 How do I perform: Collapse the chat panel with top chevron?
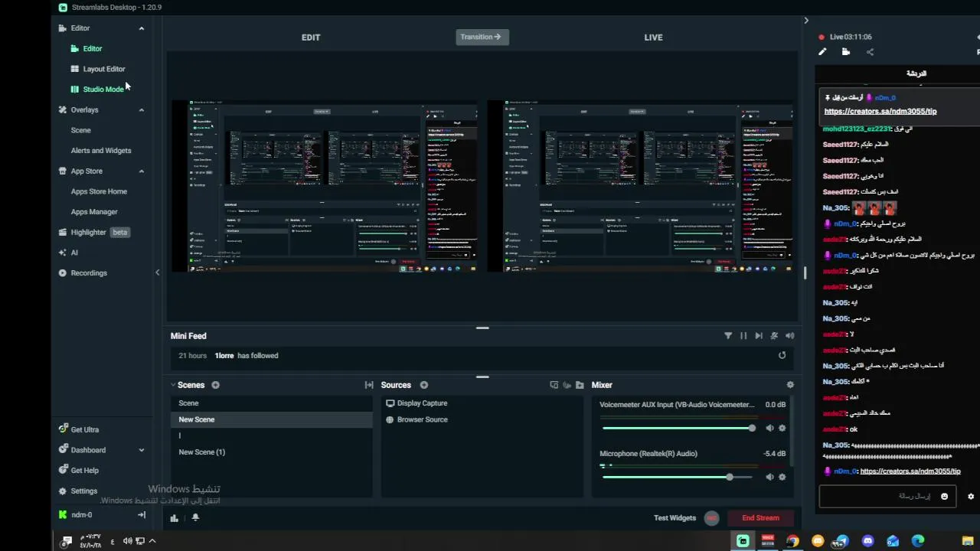tap(806, 21)
